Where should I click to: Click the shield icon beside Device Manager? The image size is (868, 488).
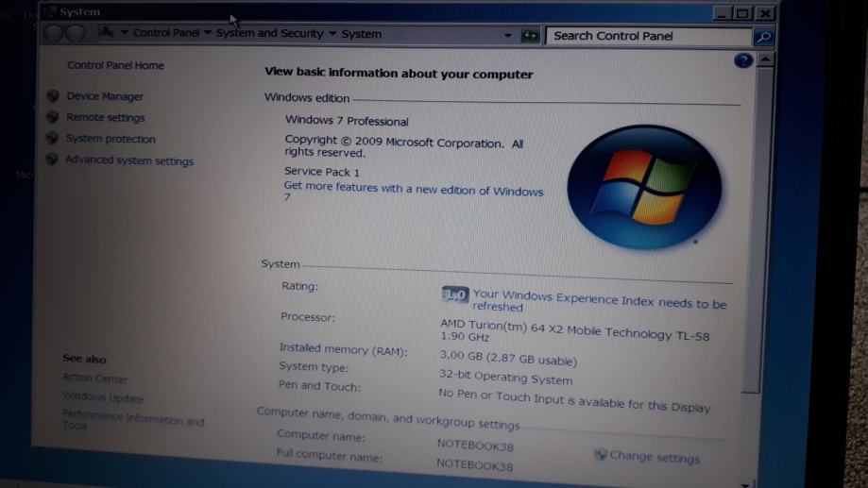(x=53, y=95)
